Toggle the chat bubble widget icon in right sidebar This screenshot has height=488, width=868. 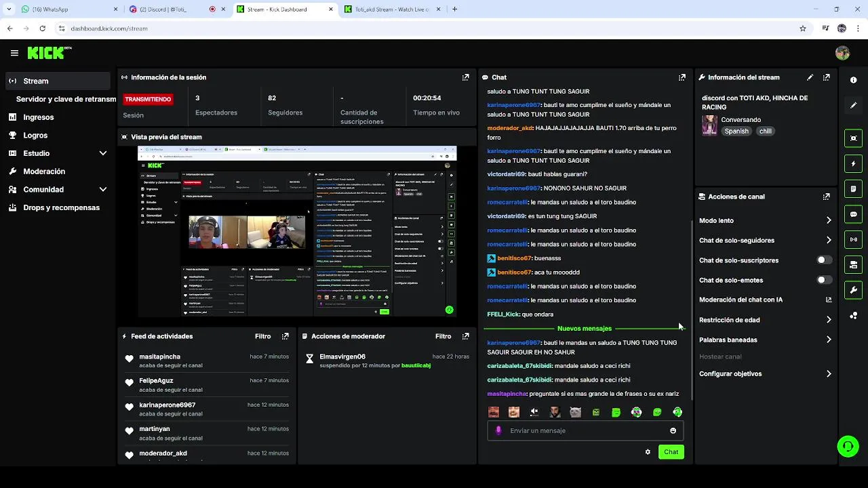pos(853,213)
